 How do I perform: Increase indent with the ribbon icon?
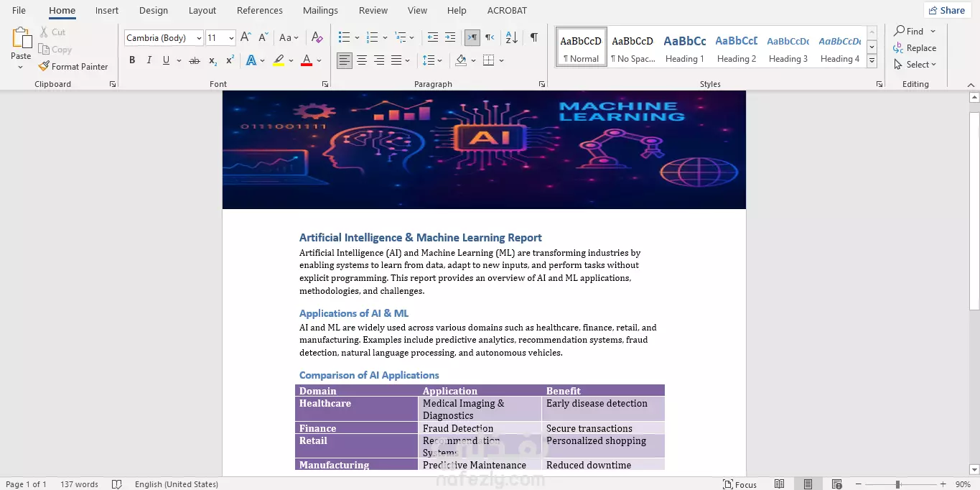pos(450,37)
